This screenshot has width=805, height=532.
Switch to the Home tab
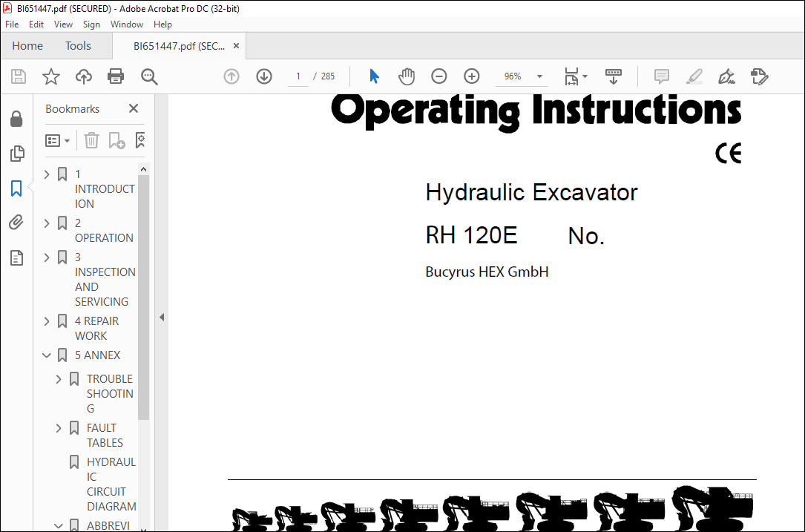point(27,46)
